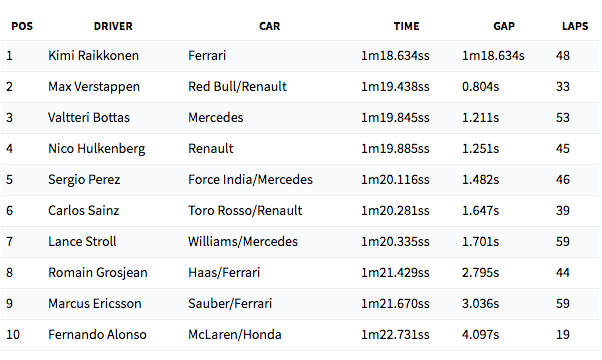The height and width of the screenshot is (360, 602).
Task: Click the CAR column header
Action: coord(270,26)
